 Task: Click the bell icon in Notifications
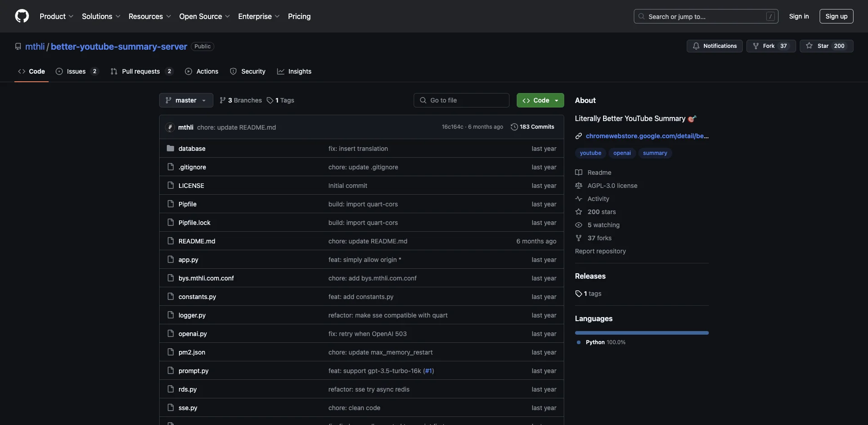point(696,46)
